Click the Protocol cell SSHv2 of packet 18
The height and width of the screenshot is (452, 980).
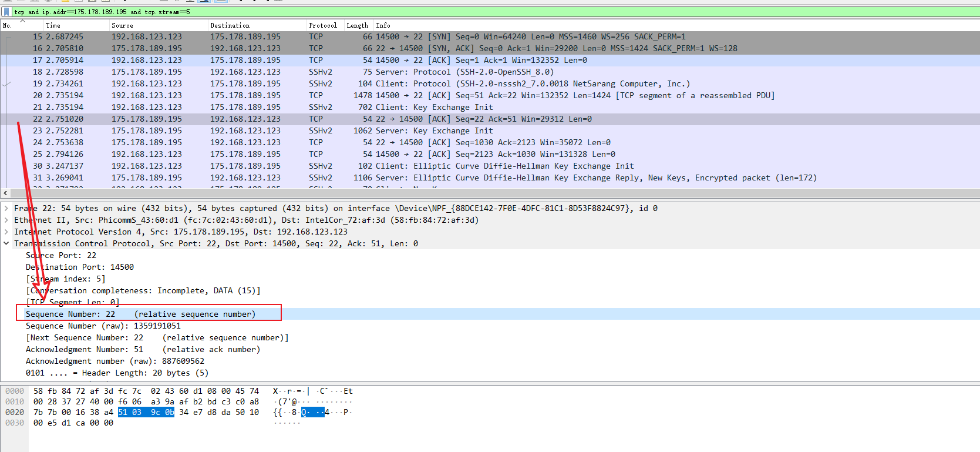[321, 72]
